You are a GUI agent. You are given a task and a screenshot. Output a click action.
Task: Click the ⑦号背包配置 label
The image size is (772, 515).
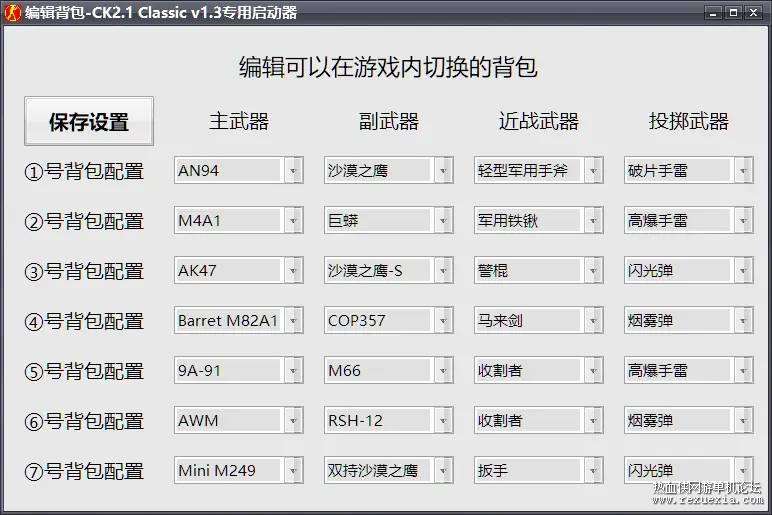point(84,471)
